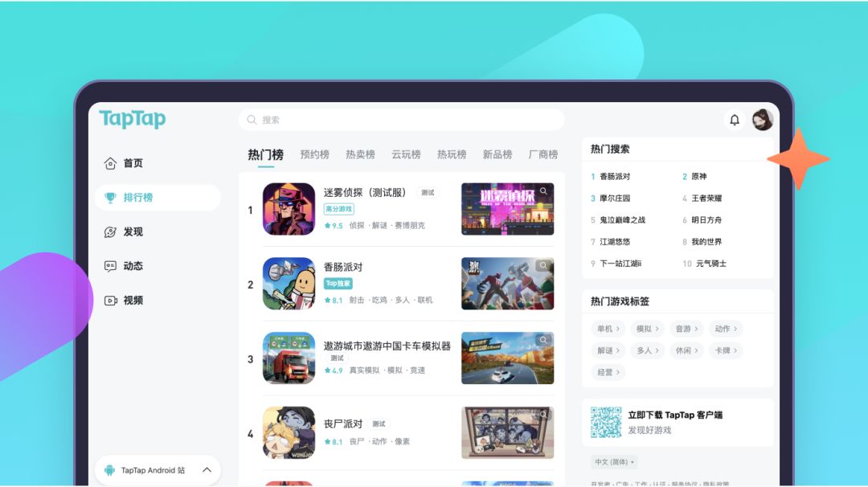Search hot term 下一站江湖ii

pos(620,264)
